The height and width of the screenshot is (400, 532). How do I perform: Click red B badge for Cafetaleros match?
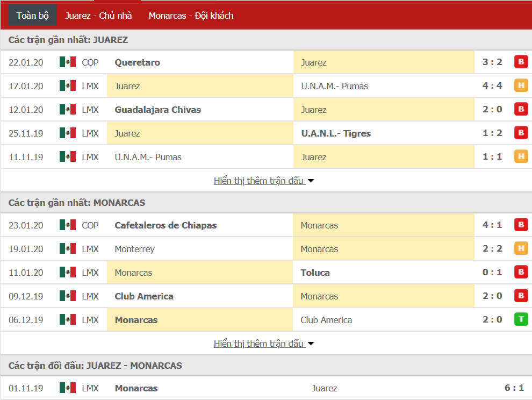[x=521, y=224]
